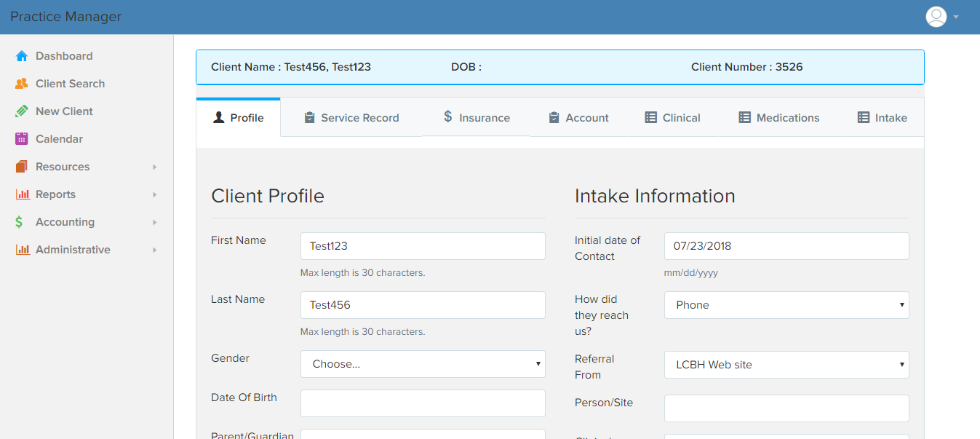This screenshot has width=980, height=439.
Task: Click the Service Record clipboard icon
Action: pyautogui.click(x=309, y=117)
